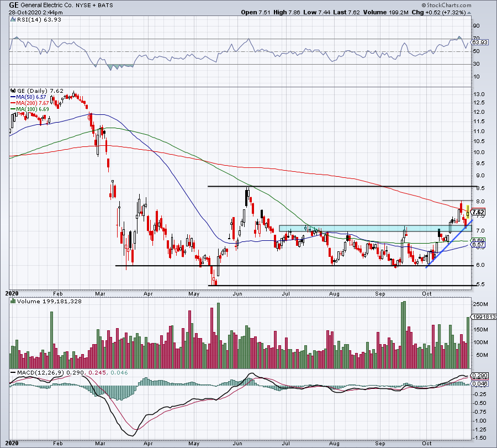Click the Last 7.62 value in header
Viewport: 497px width, 448px height.
pos(346,12)
